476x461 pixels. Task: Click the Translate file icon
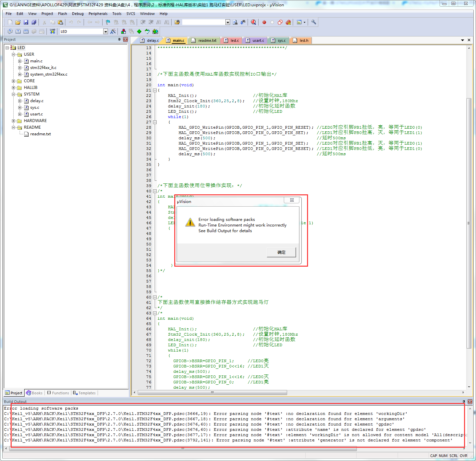click(10, 32)
